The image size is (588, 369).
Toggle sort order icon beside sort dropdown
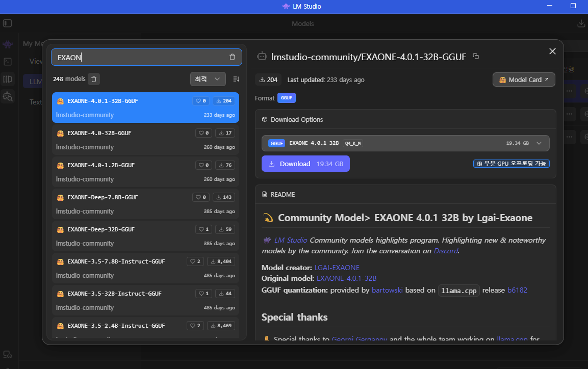236,79
